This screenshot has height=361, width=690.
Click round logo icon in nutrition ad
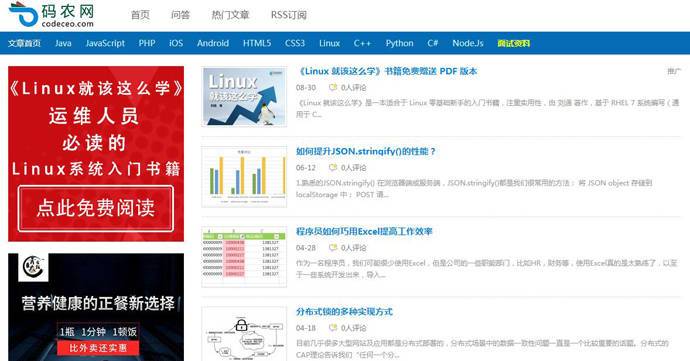point(33,267)
